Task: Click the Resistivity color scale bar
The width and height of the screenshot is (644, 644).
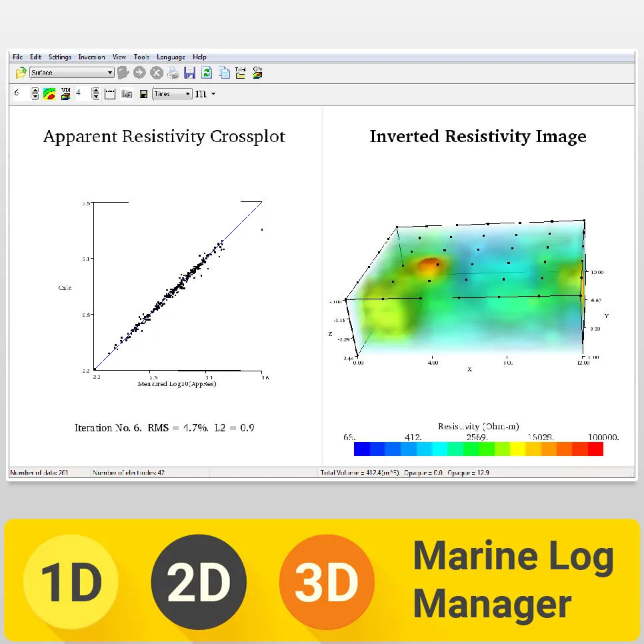Action: tap(479, 449)
